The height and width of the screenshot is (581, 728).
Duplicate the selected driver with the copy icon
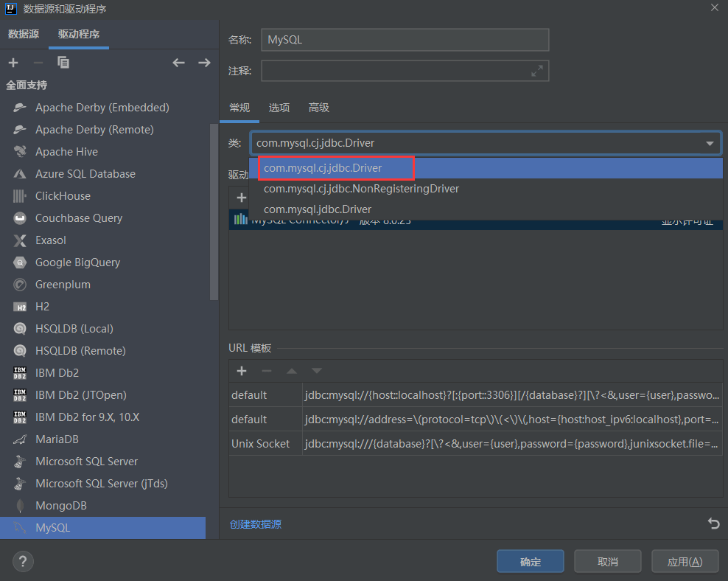click(x=63, y=63)
